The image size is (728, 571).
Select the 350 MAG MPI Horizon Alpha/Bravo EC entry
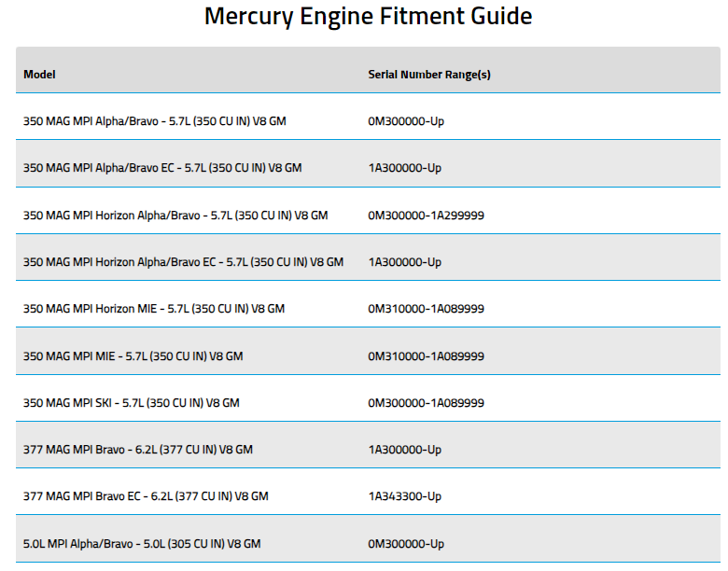[x=183, y=262]
